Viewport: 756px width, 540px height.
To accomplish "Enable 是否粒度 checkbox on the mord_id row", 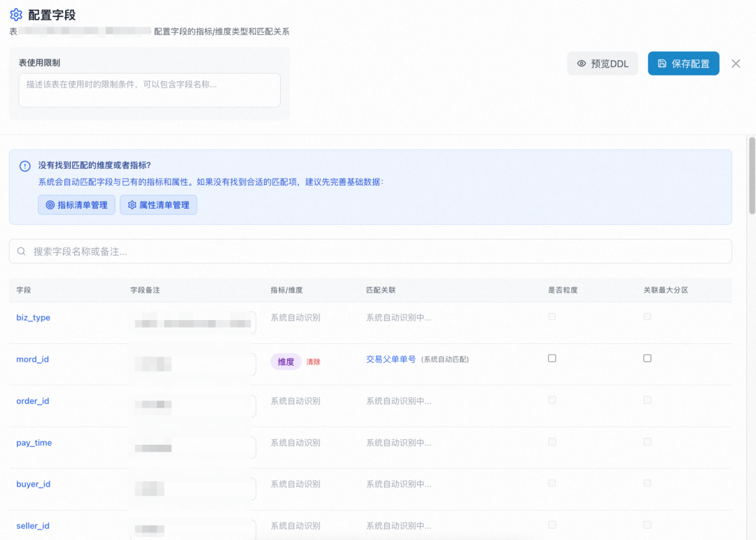I will click(552, 358).
